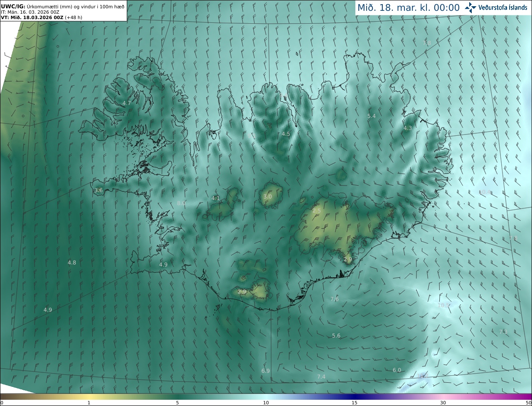Viewport: 532px width, 406px height.
Task: Click the 4.3 value on the map
Action: pyautogui.click(x=408, y=128)
